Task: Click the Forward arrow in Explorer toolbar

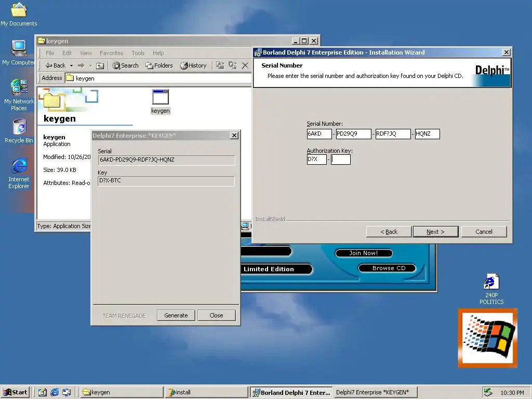Action: pos(81,65)
